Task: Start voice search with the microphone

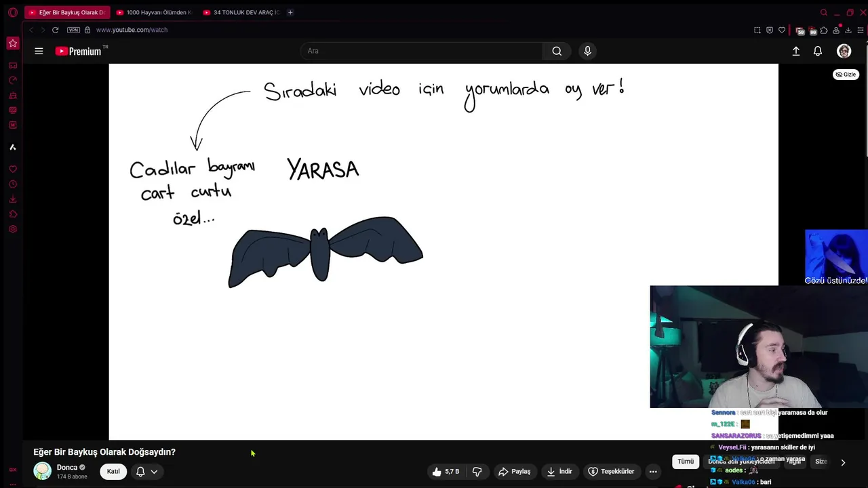Action: (x=587, y=51)
